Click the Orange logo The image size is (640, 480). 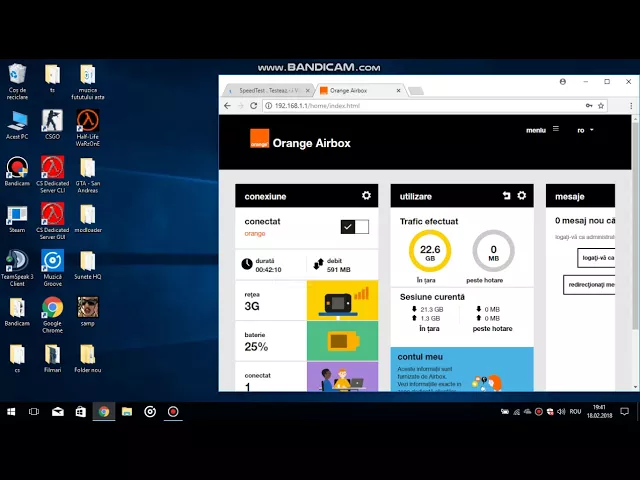(260, 138)
